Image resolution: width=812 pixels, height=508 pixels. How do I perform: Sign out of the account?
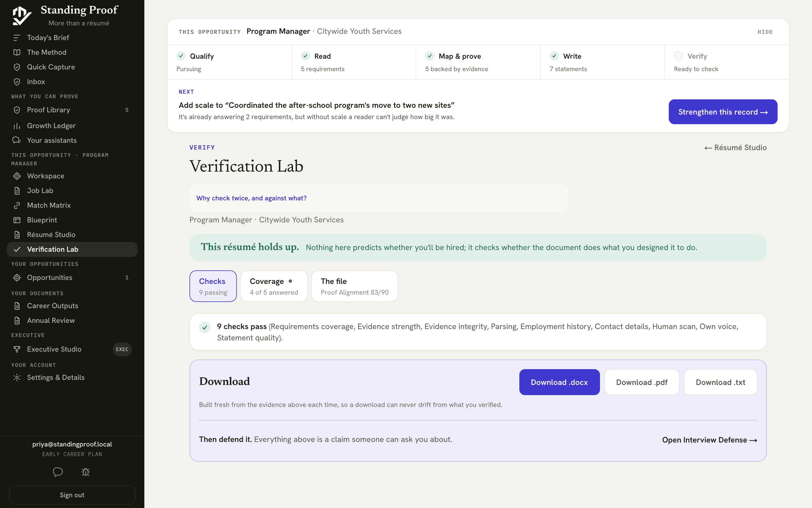pyautogui.click(x=72, y=495)
